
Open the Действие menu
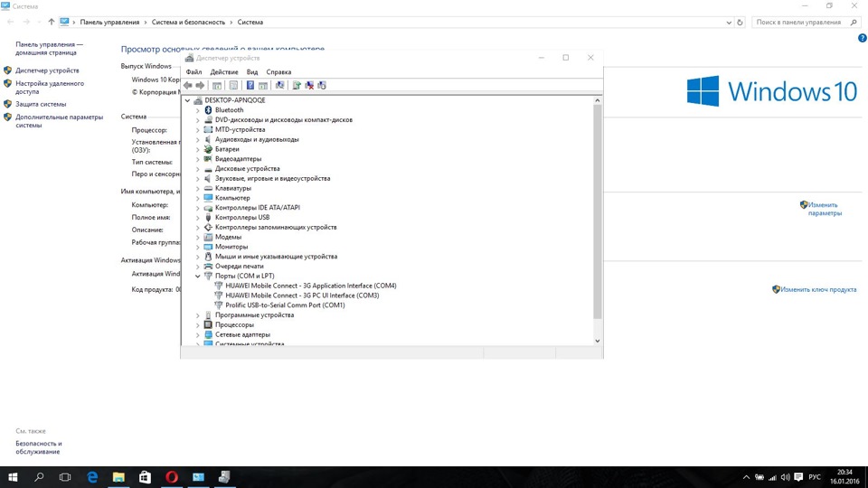click(x=223, y=72)
